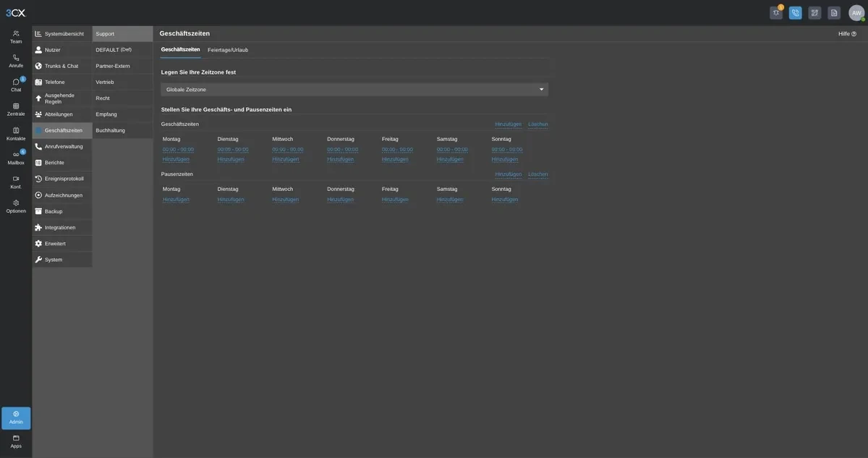This screenshot has height=458, width=868.
Task: Open Optionen settings in the left rail
Action: tap(16, 206)
